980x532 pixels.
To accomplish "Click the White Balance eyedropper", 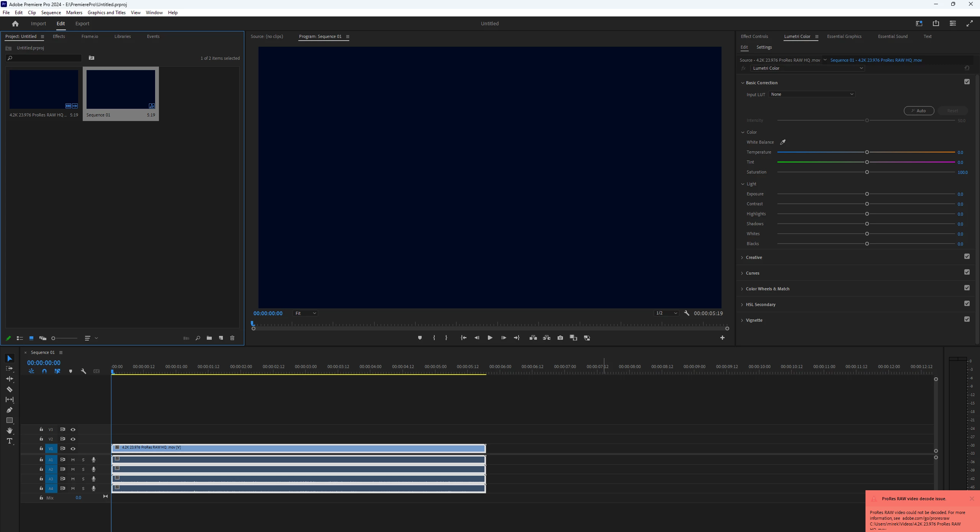I will click(783, 142).
